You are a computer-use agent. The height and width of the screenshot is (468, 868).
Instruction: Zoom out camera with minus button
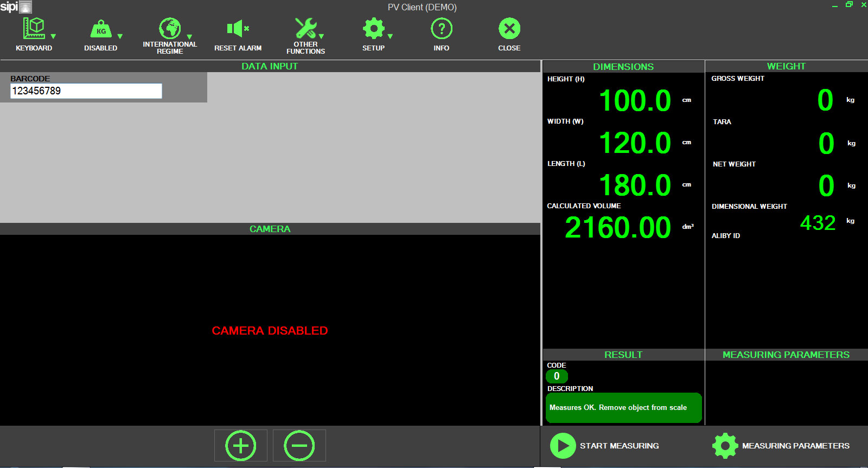tap(299, 446)
